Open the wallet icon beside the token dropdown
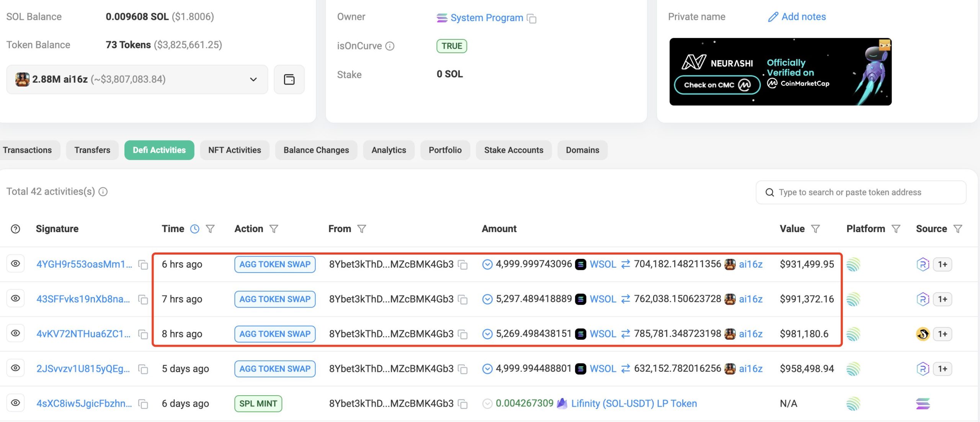The image size is (980, 422). tap(289, 79)
